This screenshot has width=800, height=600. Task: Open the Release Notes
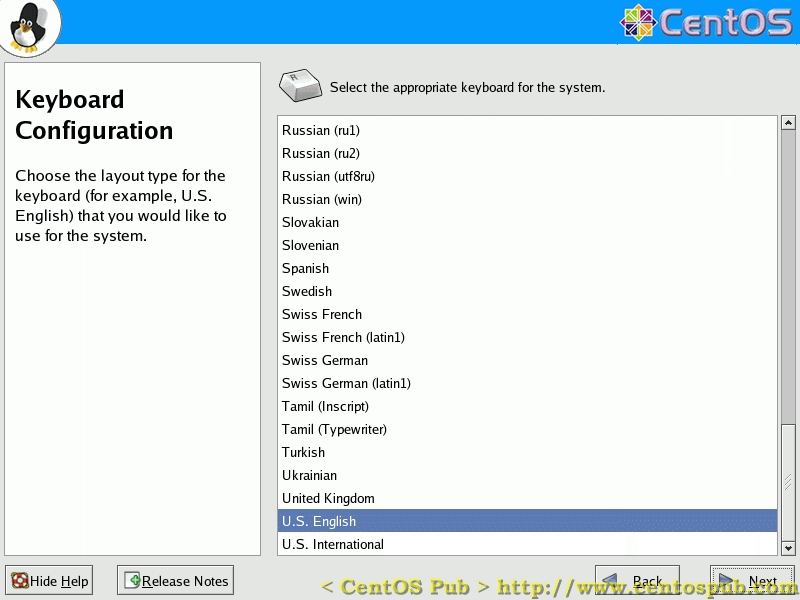pyautogui.click(x=175, y=580)
